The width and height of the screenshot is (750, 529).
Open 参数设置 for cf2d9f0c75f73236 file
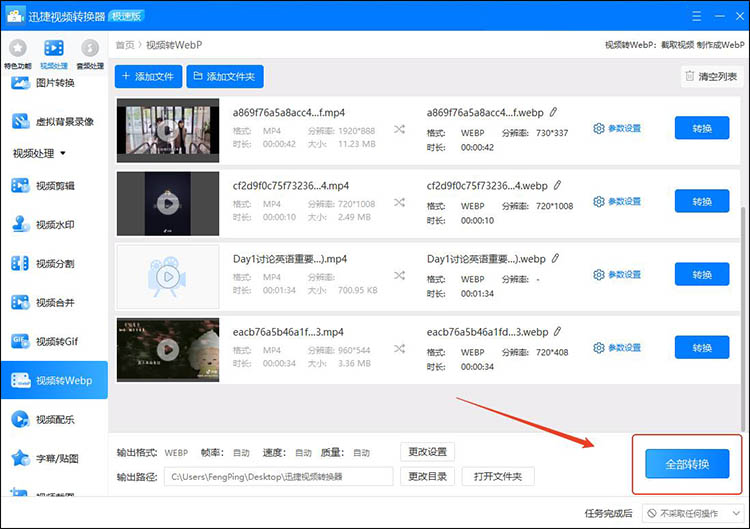pyautogui.click(x=617, y=201)
